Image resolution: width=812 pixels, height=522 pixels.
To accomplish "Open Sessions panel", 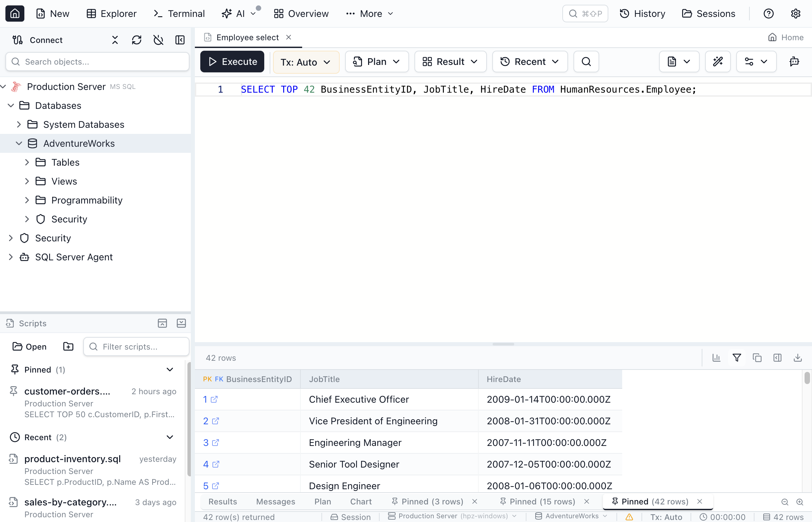I will coord(708,14).
